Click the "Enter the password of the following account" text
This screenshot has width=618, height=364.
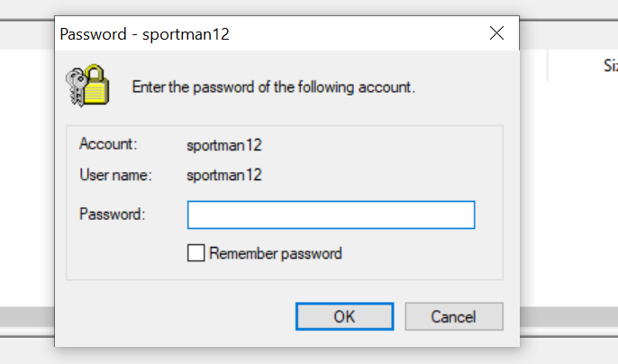tap(274, 86)
